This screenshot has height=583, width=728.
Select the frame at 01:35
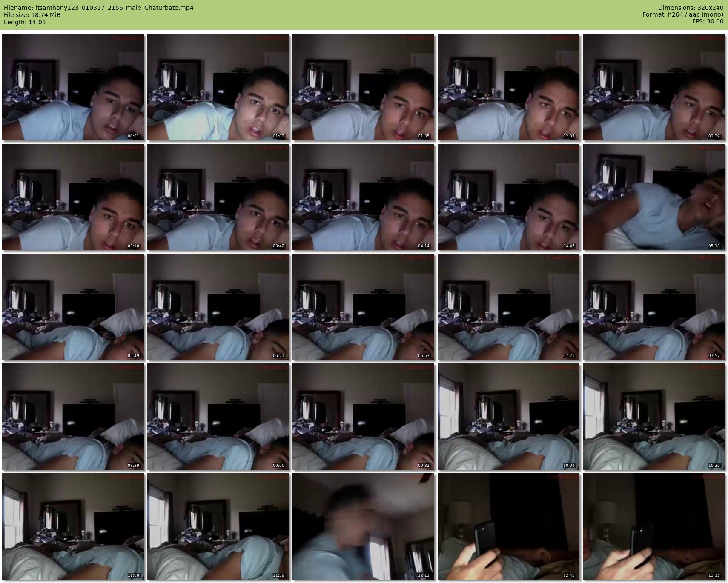pyautogui.click(x=364, y=87)
